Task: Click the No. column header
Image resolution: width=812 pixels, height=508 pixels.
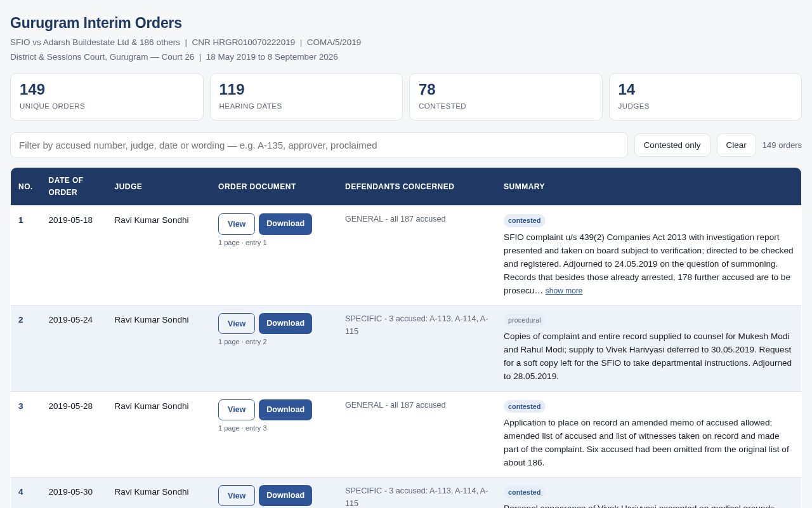Action: pyautogui.click(x=25, y=187)
